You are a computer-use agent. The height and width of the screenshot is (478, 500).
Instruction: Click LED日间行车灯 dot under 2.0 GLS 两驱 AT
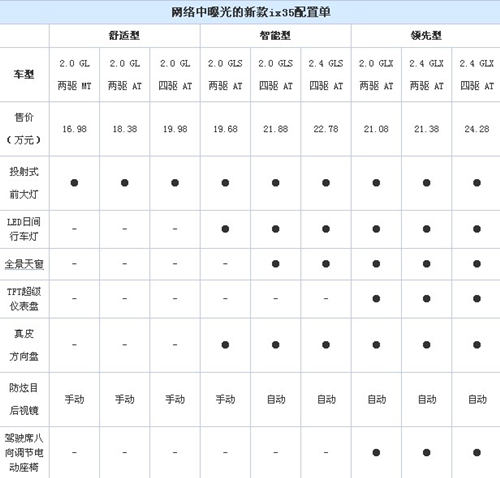(225, 229)
